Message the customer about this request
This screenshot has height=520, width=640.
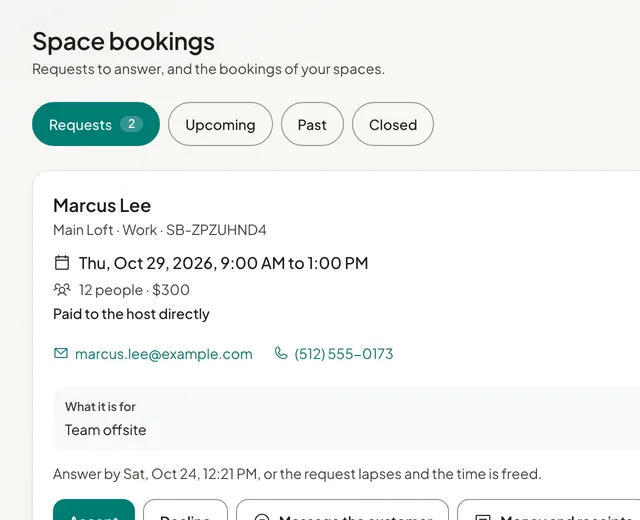click(342, 509)
